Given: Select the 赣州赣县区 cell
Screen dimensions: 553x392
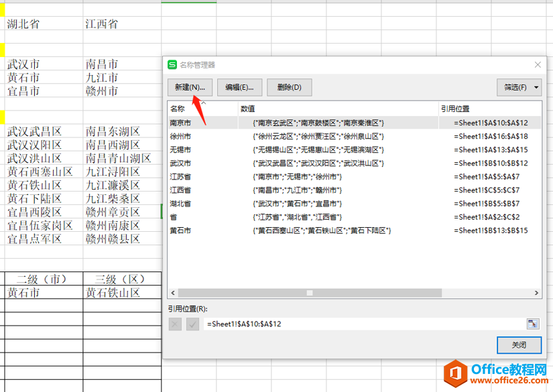Looking at the screenshot, I should click(122, 239).
